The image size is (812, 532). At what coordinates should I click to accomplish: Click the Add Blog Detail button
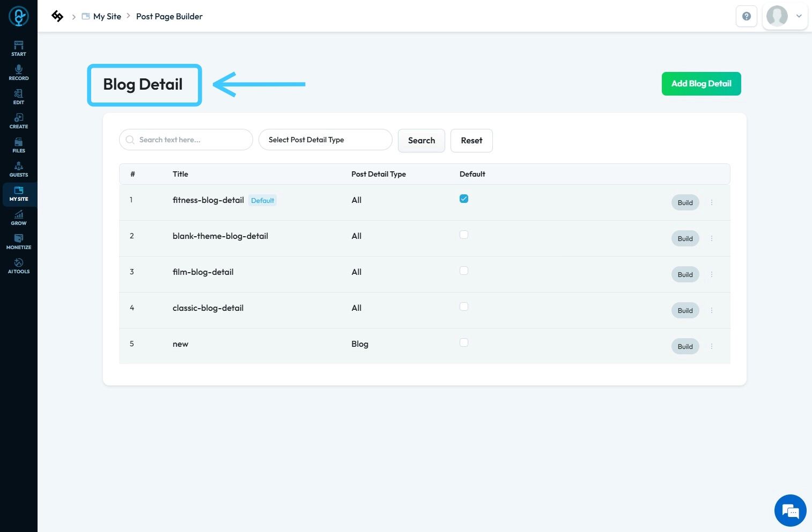tap(701, 84)
